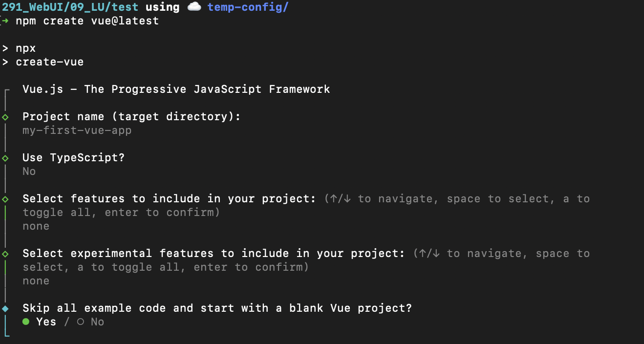This screenshot has width=644, height=344.
Task: Click the temp-config/ directory label
Action: 247,7
